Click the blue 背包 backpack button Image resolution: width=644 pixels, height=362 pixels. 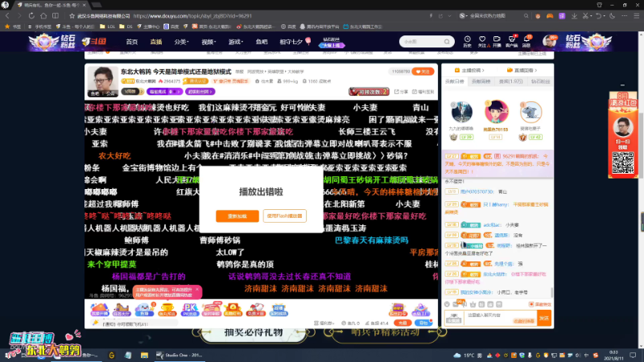(423, 323)
